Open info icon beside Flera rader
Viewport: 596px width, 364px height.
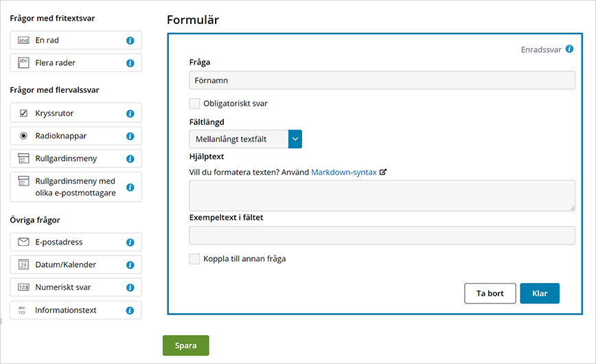click(130, 63)
